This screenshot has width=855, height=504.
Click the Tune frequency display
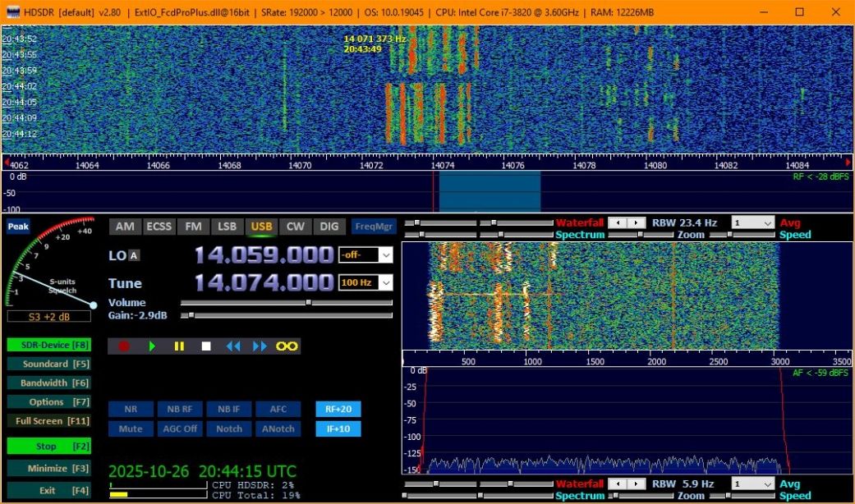(x=264, y=283)
